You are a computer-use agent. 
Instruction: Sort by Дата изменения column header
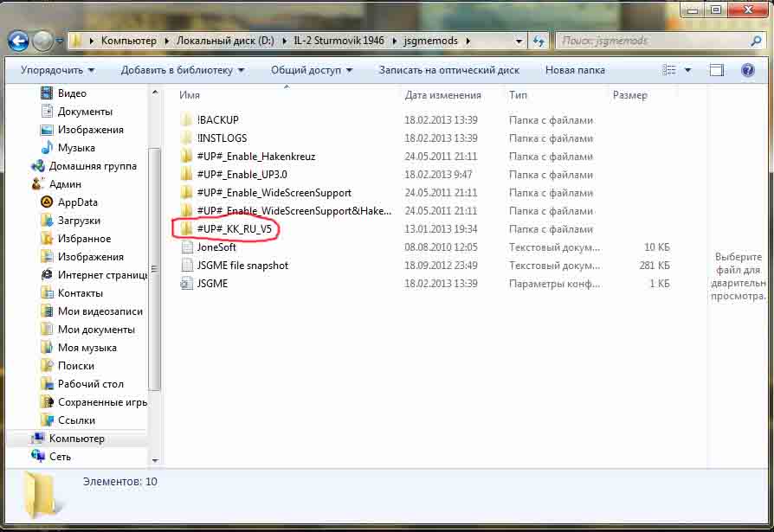coord(442,95)
